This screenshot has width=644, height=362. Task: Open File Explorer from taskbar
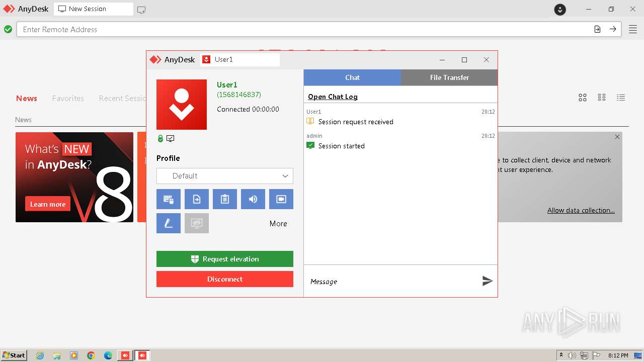pyautogui.click(x=57, y=355)
